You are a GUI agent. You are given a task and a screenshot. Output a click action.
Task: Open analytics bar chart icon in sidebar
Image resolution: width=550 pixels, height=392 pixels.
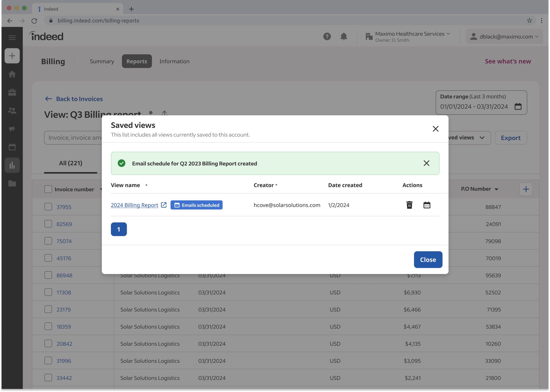pos(12,165)
